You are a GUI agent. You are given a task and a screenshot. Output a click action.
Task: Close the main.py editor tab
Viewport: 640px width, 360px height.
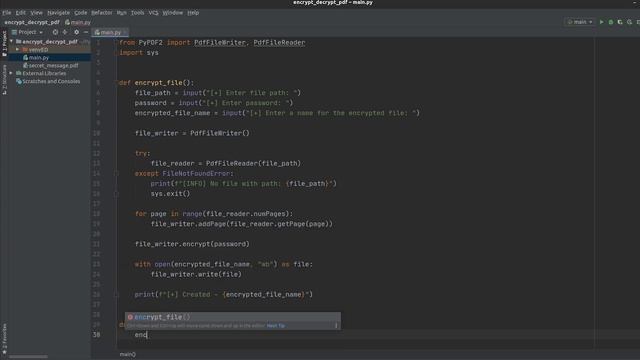coord(125,32)
